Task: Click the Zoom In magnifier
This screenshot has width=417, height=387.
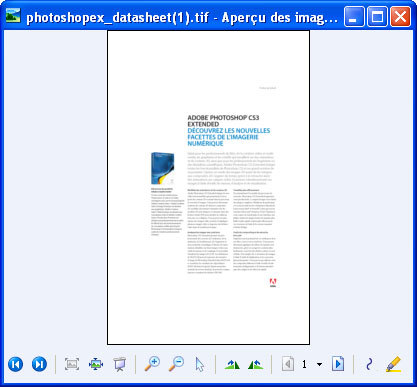Action: pyautogui.click(x=152, y=364)
